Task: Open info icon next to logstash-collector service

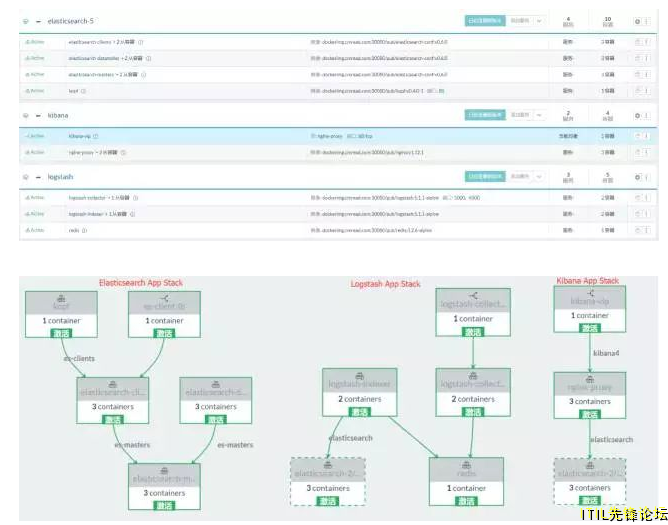Action: (135, 198)
